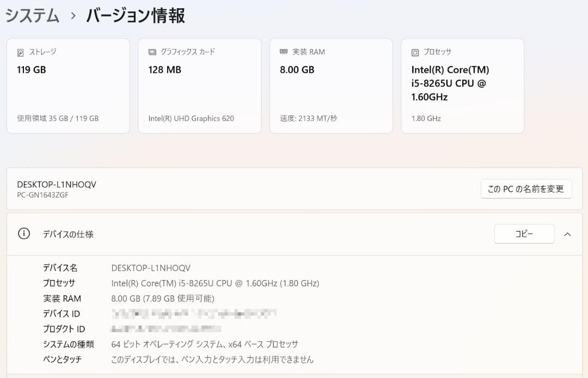This screenshot has width=588, height=378.
Task: Click the Intel UHD Graphics 620 card
Action: (199, 86)
